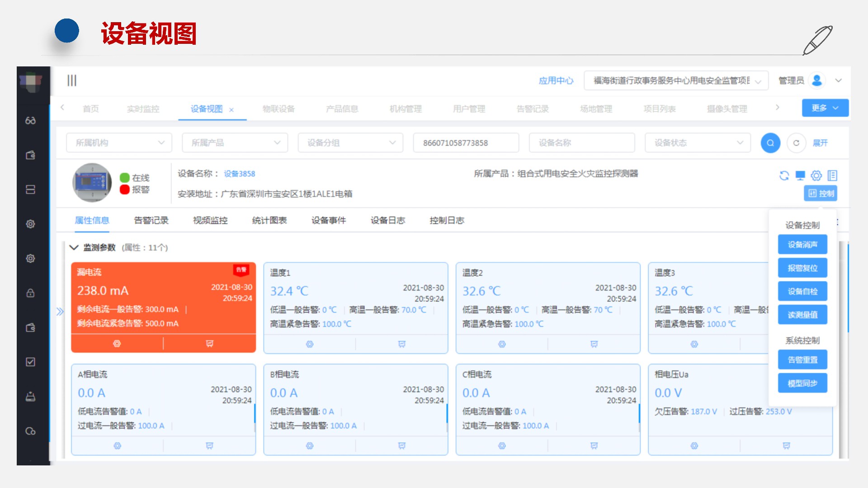Click the 报警复位 button

coord(802,268)
